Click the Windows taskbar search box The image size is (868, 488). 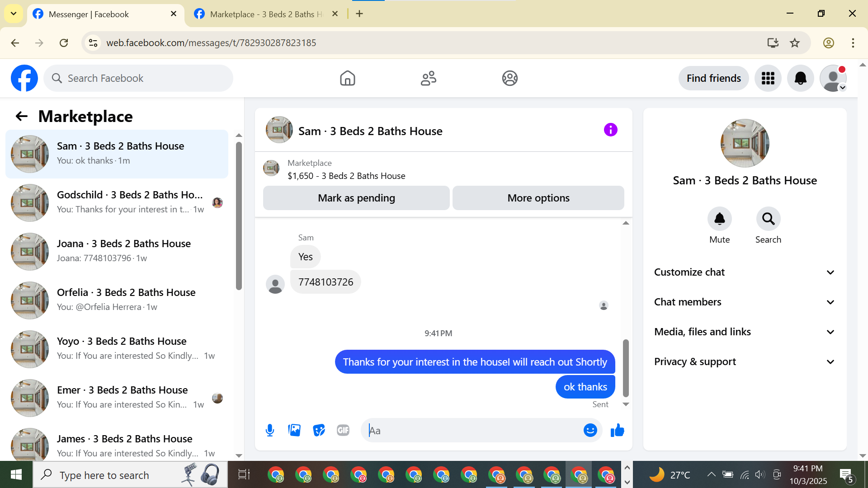[x=130, y=475]
